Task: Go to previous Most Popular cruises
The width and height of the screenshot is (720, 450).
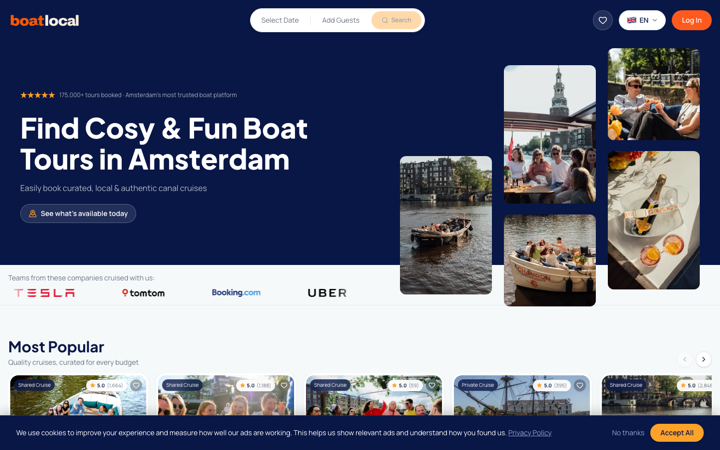Action: (685, 359)
